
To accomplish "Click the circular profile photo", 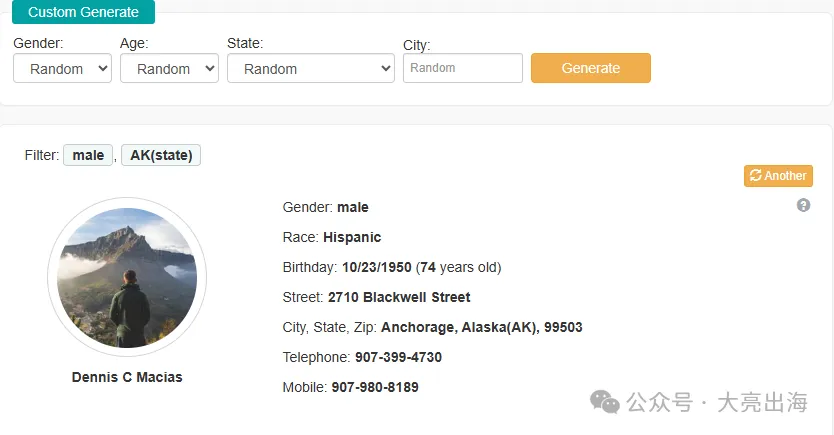I will click(127, 278).
